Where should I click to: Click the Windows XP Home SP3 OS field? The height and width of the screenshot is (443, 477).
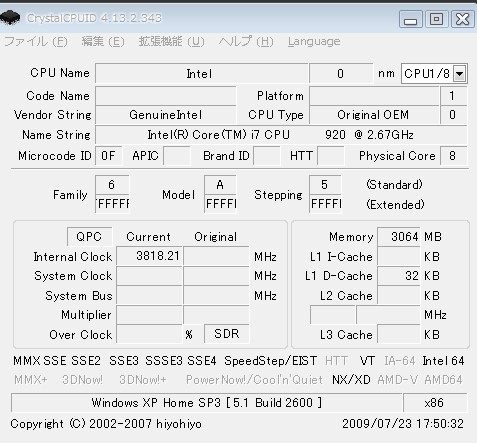(206, 403)
